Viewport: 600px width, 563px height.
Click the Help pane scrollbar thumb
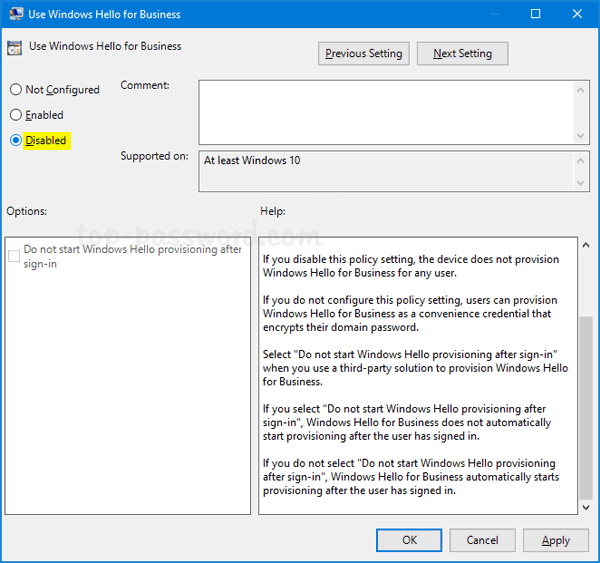[585, 405]
